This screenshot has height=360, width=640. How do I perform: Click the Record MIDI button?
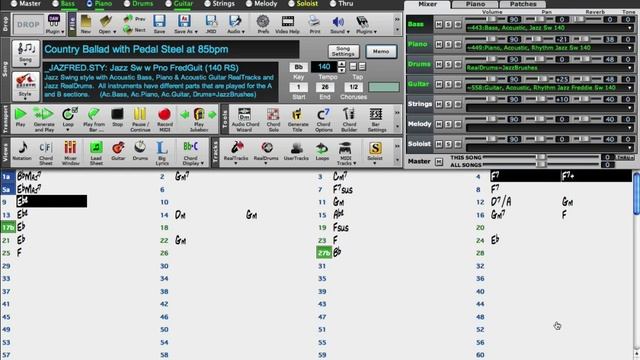164,119
